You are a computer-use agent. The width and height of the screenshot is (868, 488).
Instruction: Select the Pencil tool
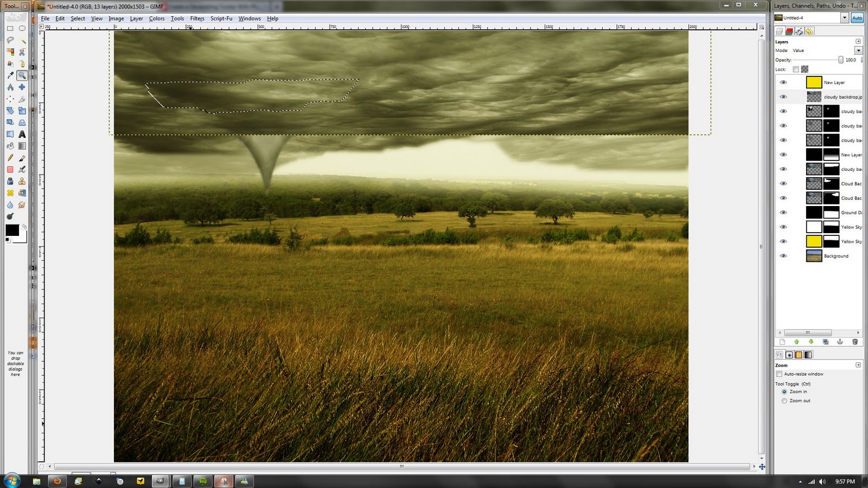[10, 157]
